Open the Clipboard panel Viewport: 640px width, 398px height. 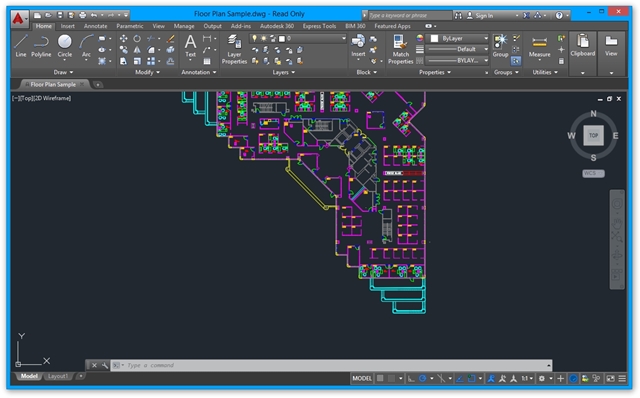click(582, 53)
